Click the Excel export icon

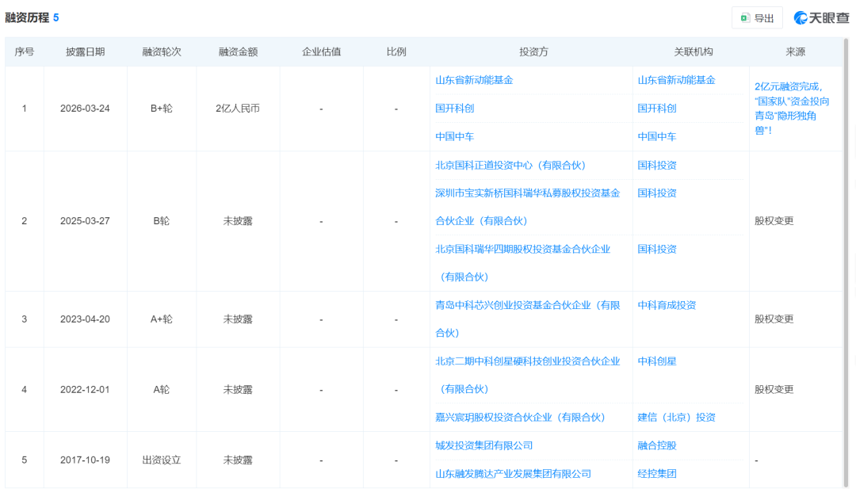[744, 17]
